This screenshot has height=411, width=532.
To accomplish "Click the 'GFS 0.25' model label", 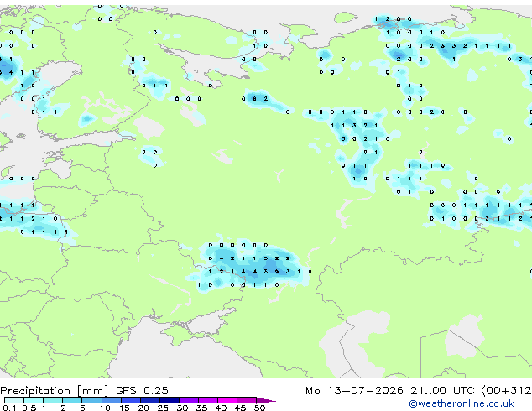I will pyautogui.click(x=142, y=390).
